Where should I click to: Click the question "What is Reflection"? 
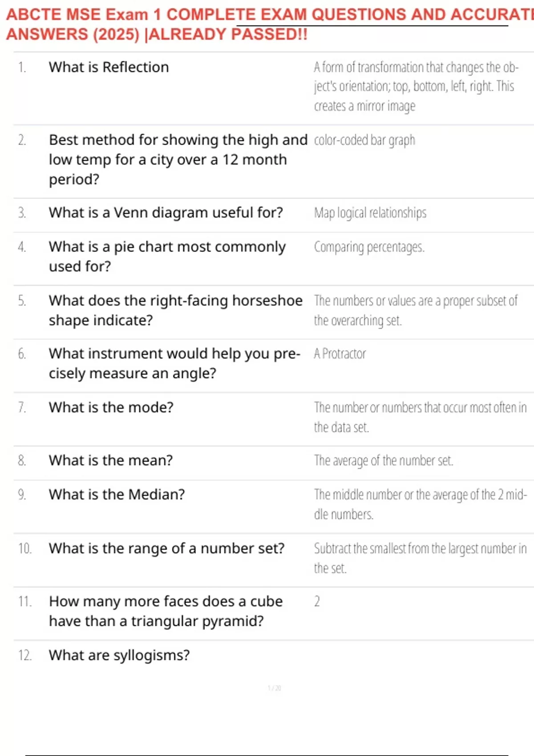[x=109, y=67]
